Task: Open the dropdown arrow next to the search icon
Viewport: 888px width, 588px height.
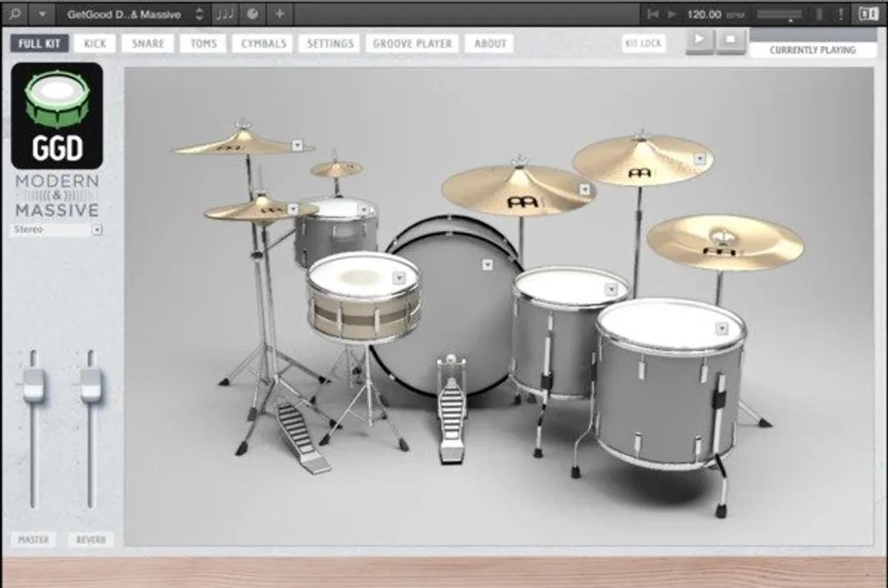Action: (43, 14)
